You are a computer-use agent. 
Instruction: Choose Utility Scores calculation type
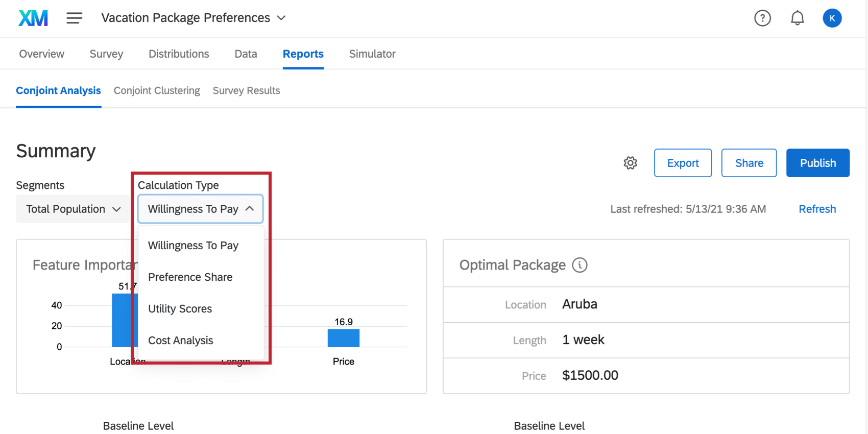point(180,309)
